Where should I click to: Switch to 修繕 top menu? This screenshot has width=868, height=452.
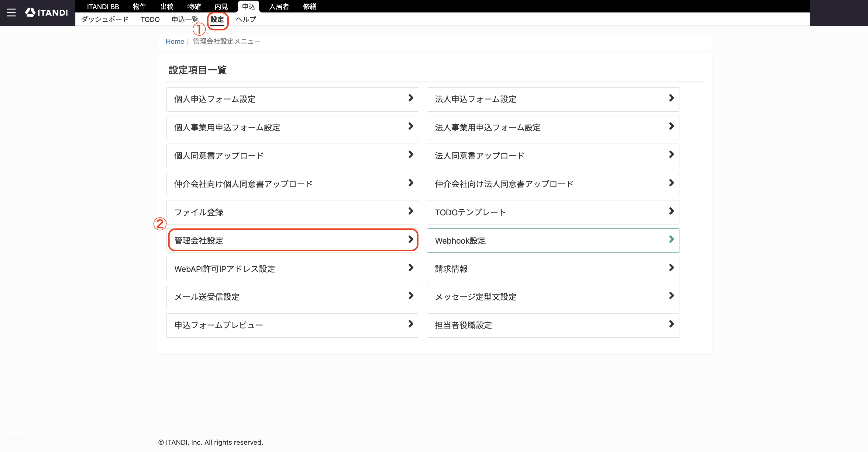click(310, 6)
